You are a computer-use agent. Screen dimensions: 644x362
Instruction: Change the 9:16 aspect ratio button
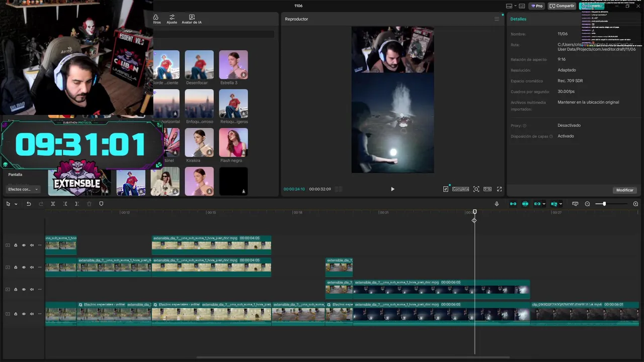click(x=488, y=189)
